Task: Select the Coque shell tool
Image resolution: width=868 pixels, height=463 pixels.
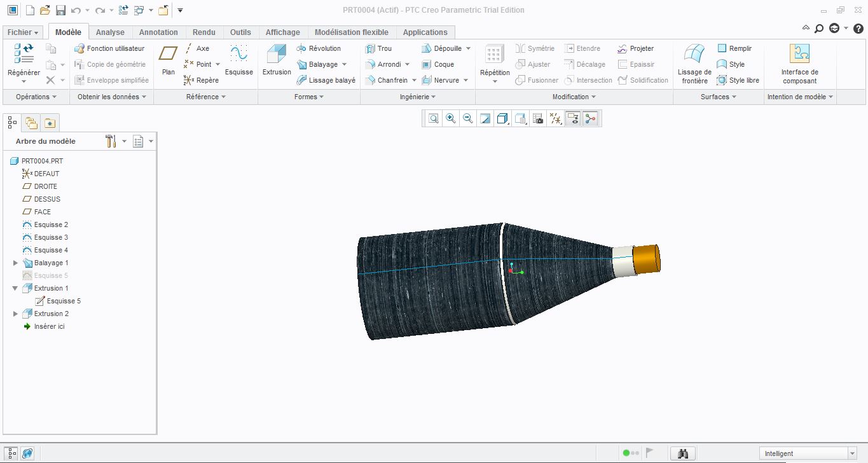Action: pyautogui.click(x=437, y=64)
